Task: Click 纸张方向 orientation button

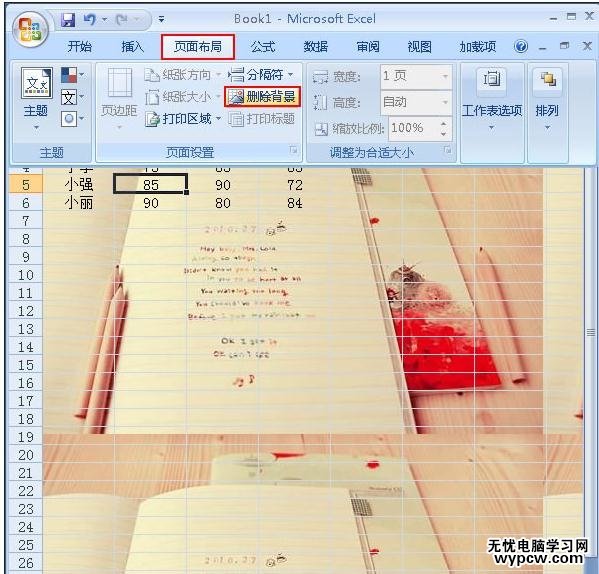Action: [182, 75]
